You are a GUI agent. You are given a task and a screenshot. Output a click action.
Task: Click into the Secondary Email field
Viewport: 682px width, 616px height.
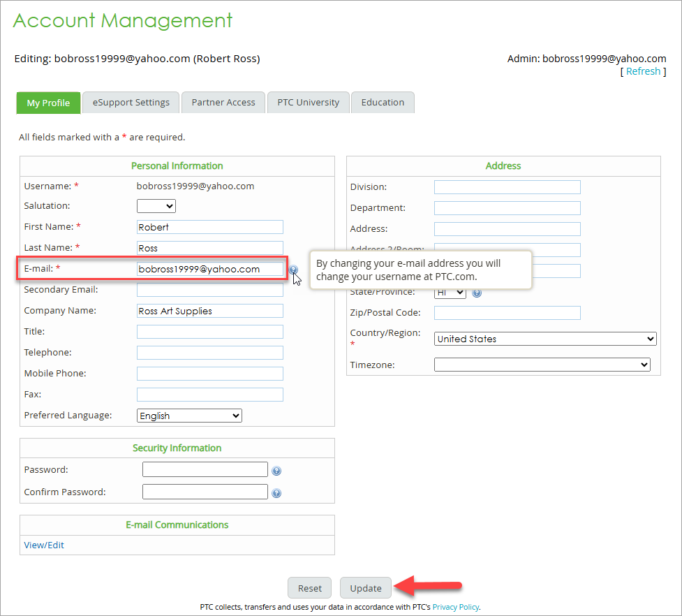click(x=209, y=290)
